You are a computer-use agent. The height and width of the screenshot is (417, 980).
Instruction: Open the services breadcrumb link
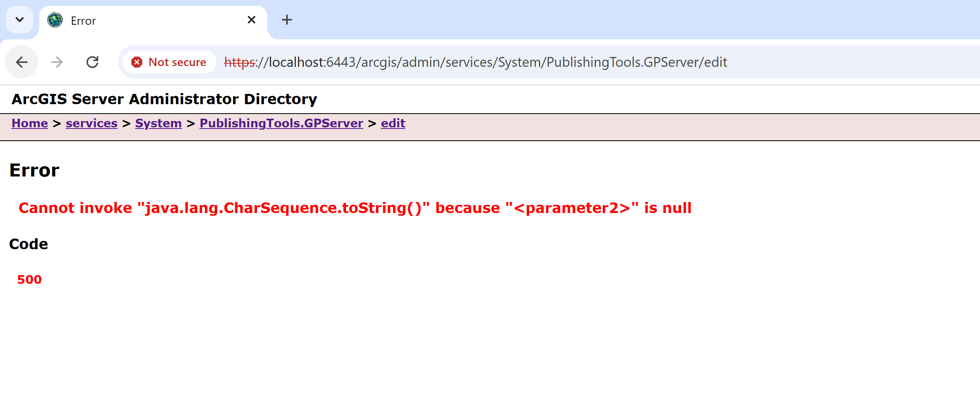(x=92, y=123)
